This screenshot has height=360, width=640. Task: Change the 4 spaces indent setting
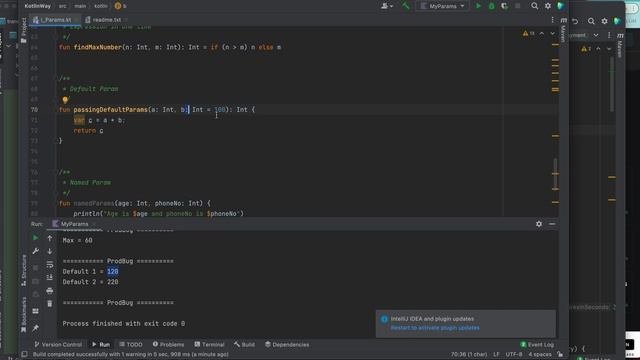coord(540,354)
